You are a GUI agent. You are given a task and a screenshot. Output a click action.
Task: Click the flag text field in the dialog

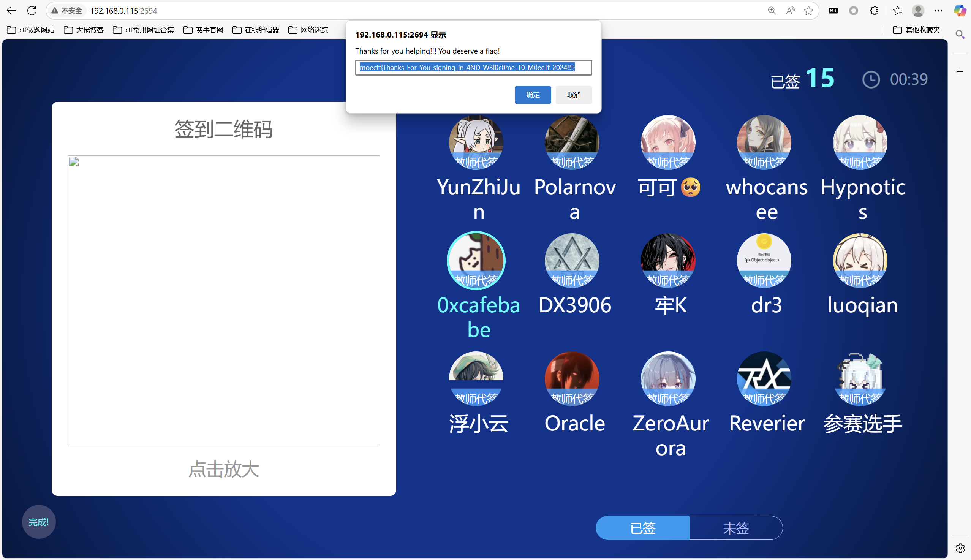click(x=473, y=68)
